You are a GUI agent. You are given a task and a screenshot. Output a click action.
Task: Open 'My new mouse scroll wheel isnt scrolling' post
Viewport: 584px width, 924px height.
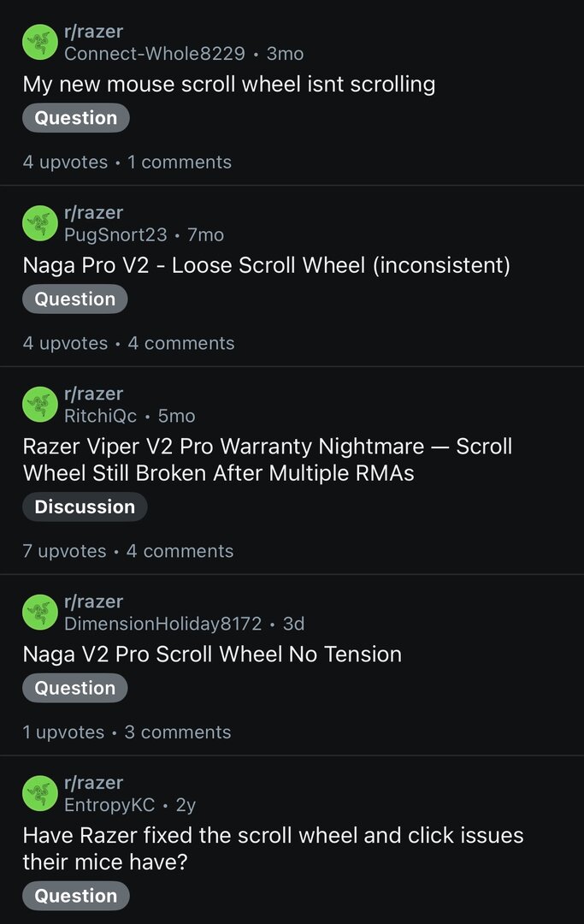(x=228, y=84)
